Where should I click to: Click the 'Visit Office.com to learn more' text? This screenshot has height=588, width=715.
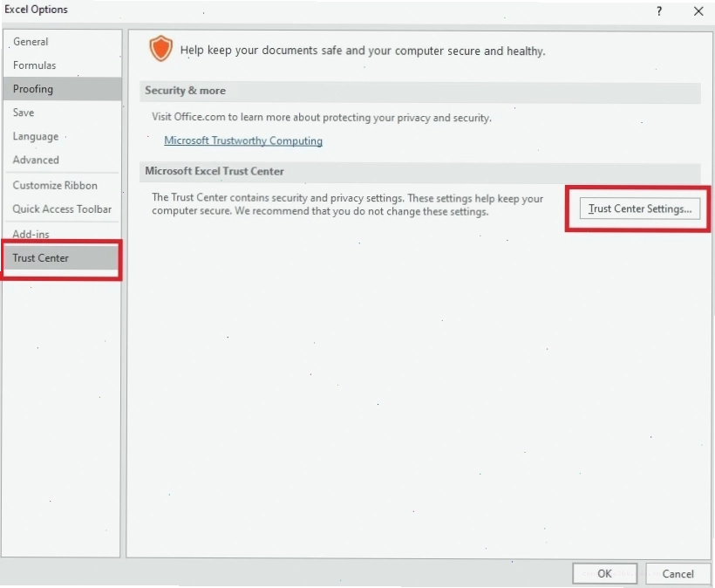coord(322,117)
